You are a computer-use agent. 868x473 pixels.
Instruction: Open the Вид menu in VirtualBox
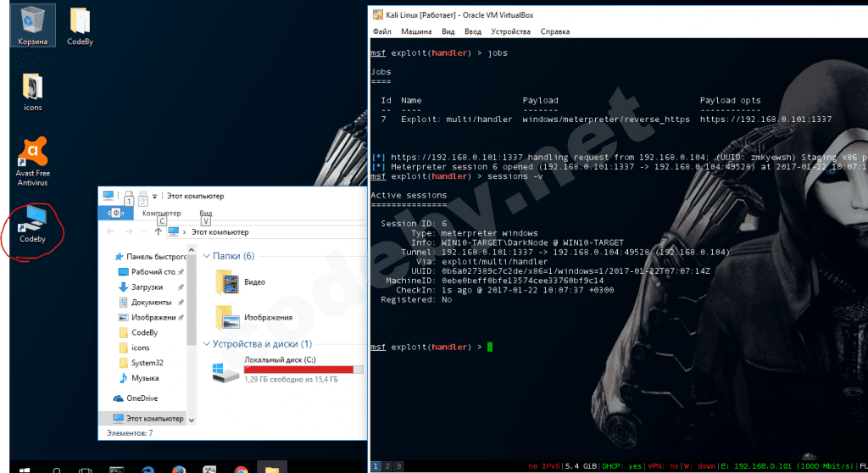448,31
